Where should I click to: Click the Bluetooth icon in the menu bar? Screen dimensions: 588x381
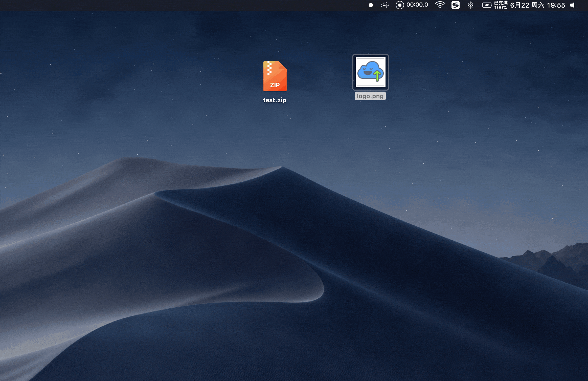pyautogui.click(x=471, y=5)
